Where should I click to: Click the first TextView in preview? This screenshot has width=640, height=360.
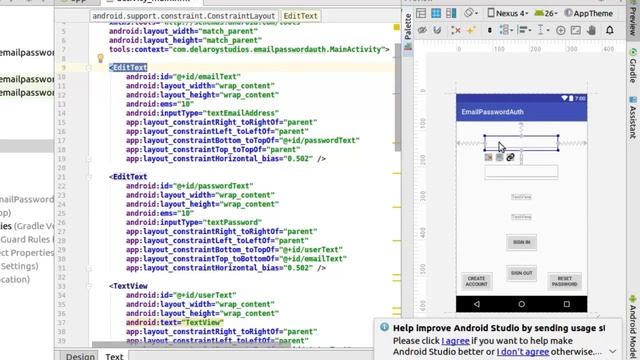[521, 197]
